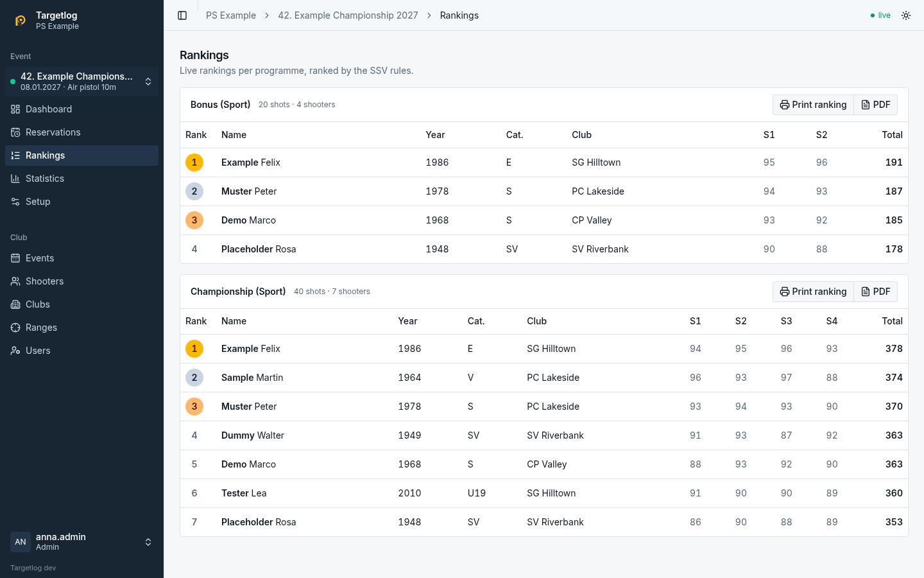Image resolution: width=924 pixels, height=578 pixels.
Task: Click Targetlog dev footer text
Action: [x=33, y=568]
